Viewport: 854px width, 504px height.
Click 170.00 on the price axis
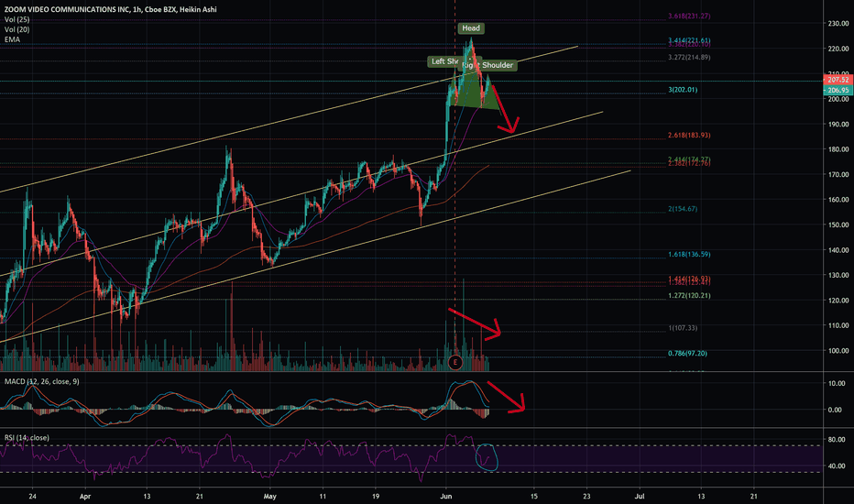838,174
